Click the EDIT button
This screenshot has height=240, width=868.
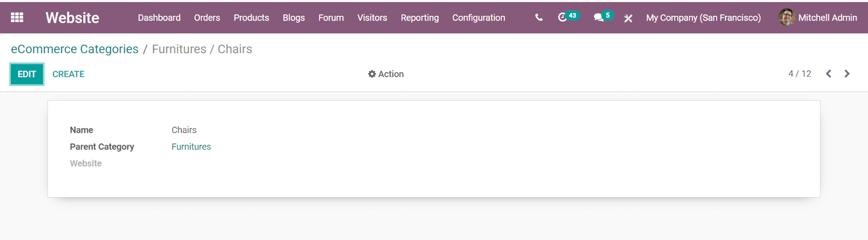point(27,74)
